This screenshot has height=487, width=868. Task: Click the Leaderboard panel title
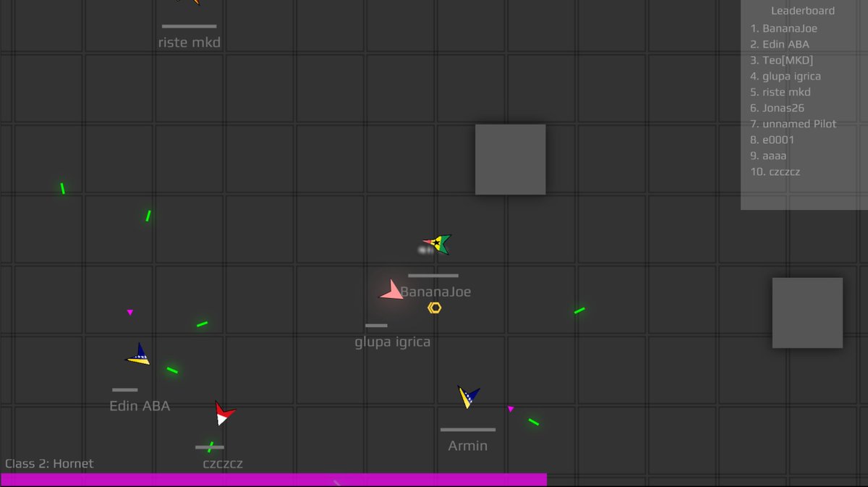[x=803, y=10]
